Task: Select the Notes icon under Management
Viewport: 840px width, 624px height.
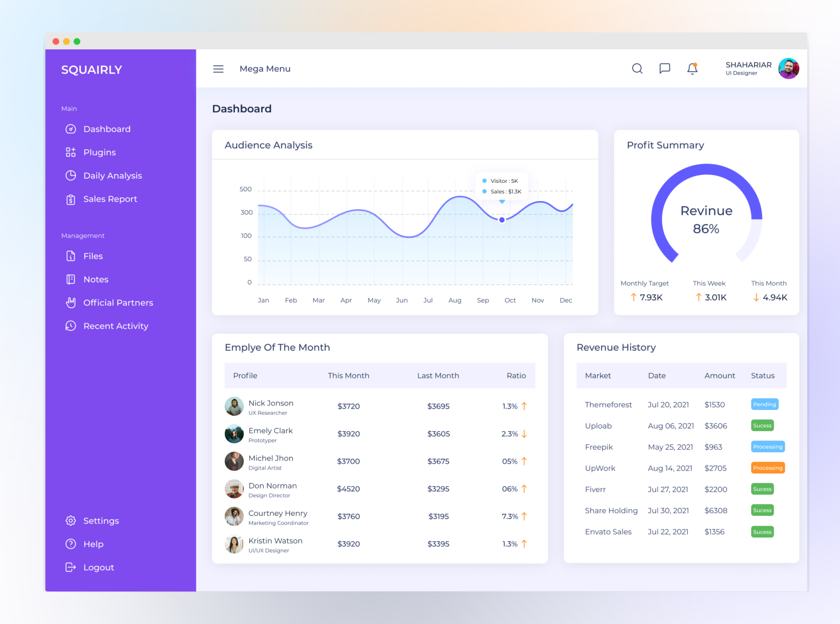Action: coord(71,279)
